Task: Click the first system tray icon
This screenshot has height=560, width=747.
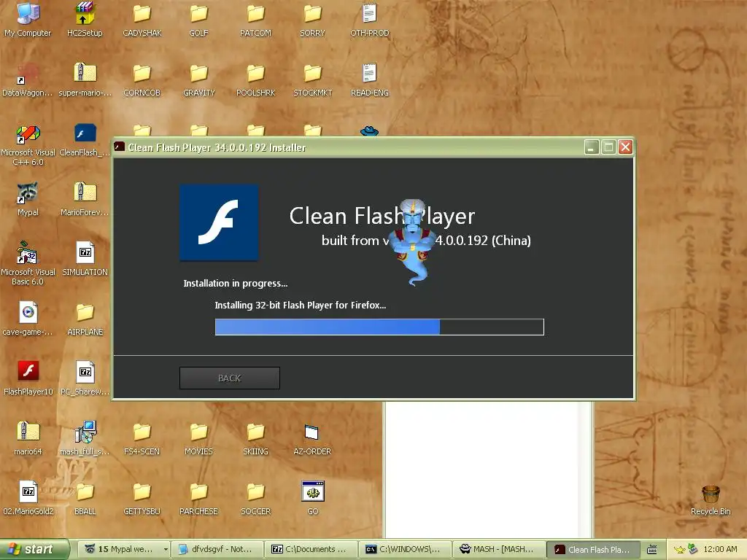Action: click(679, 550)
